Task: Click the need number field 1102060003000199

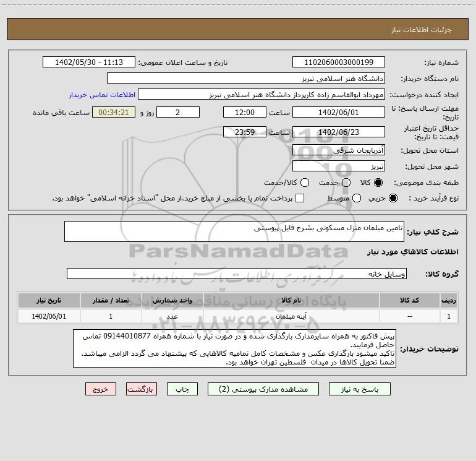Action: point(339,62)
